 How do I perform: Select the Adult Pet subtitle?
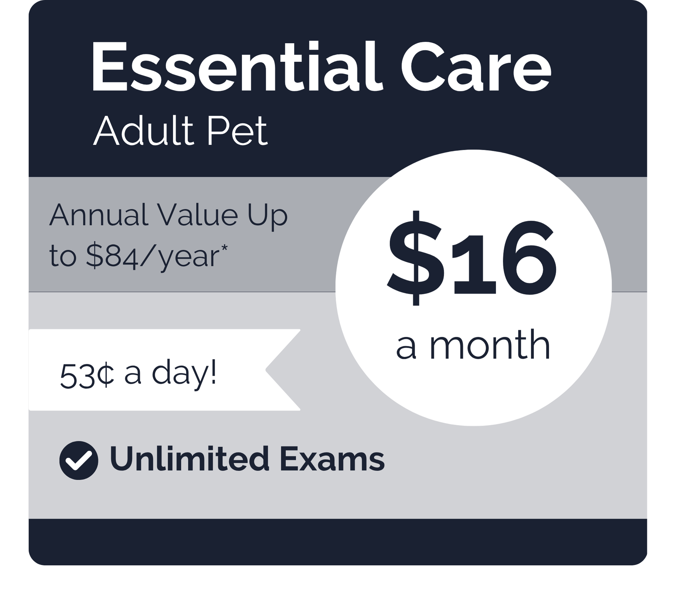[180, 131]
